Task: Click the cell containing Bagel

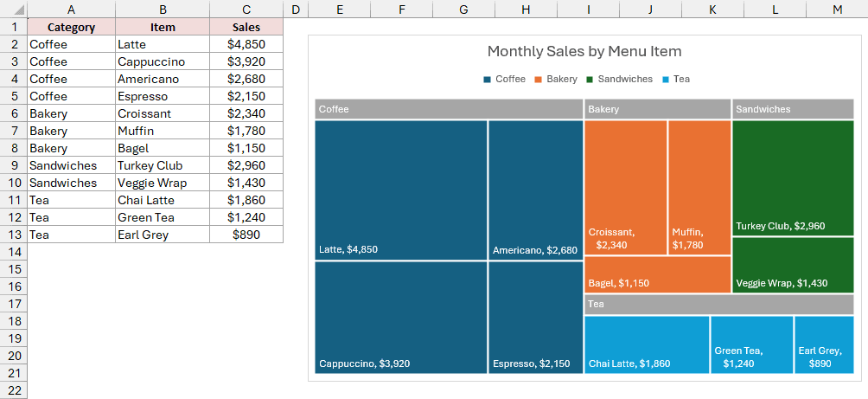Action: tap(163, 148)
